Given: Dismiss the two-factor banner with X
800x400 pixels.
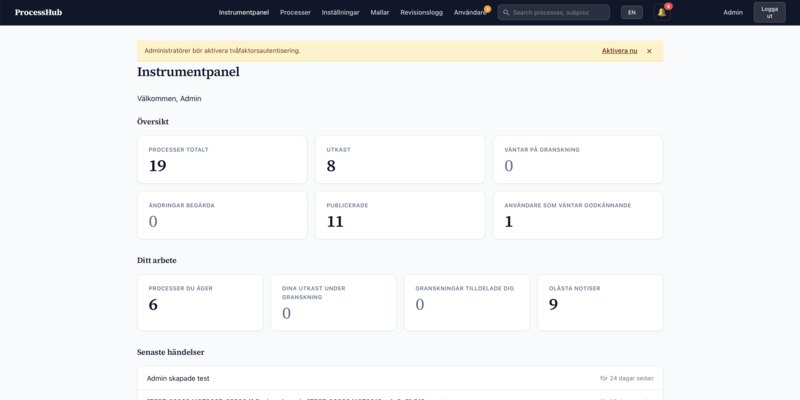Looking at the screenshot, I should [649, 51].
